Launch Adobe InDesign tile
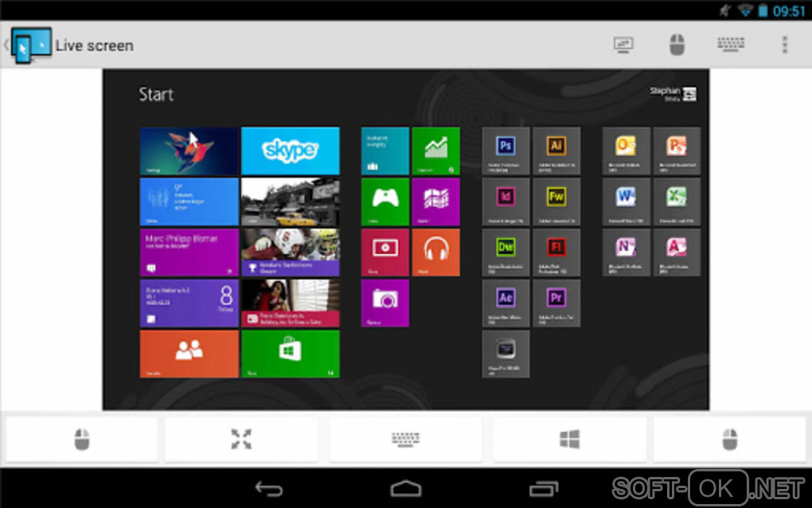The width and height of the screenshot is (812, 508). (506, 201)
